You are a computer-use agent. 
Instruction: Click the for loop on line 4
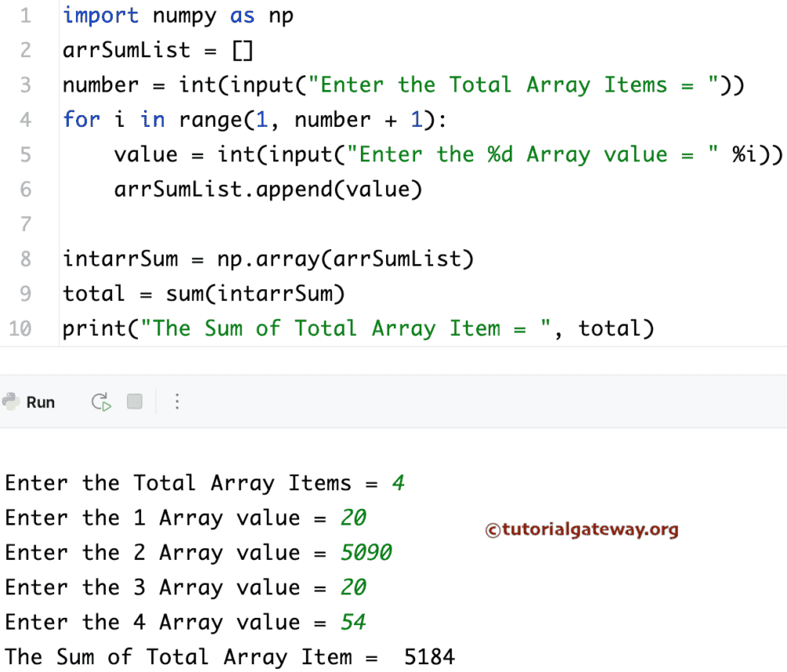[235, 119]
